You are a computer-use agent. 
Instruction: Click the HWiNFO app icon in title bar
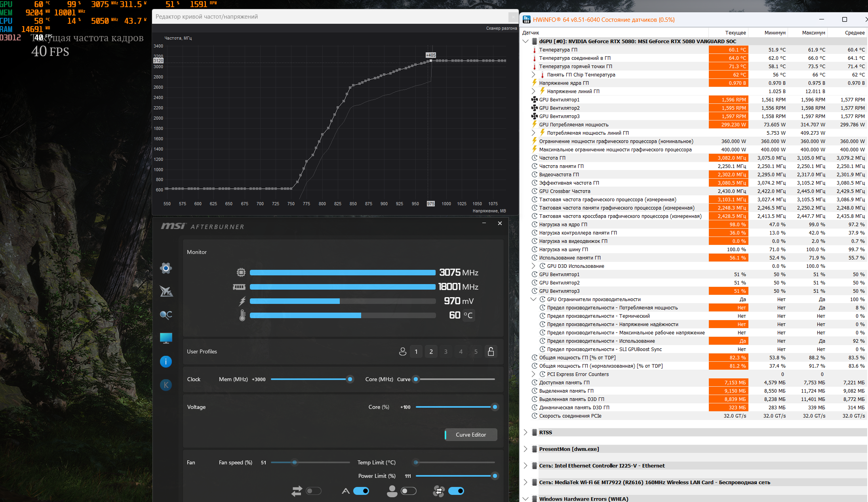(527, 19)
